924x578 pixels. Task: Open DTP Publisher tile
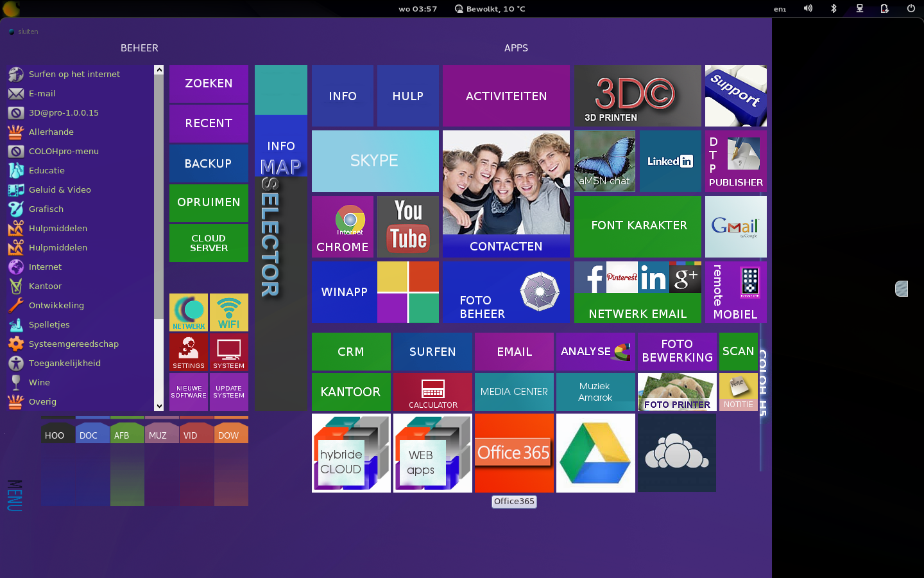[736, 161]
